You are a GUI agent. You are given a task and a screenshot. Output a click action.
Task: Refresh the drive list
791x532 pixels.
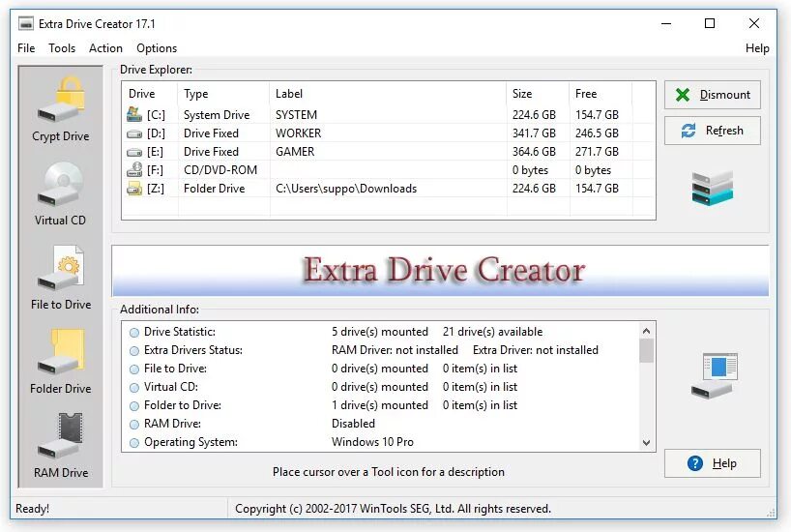[713, 131]
